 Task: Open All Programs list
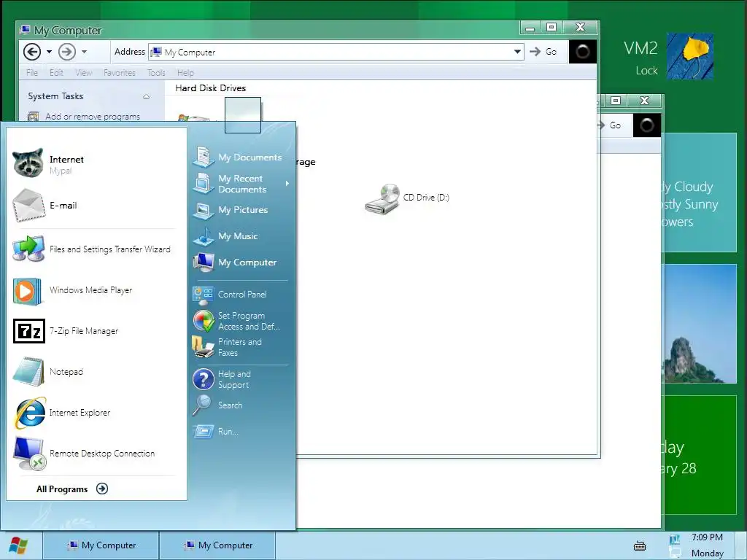(x=72, y=489)
